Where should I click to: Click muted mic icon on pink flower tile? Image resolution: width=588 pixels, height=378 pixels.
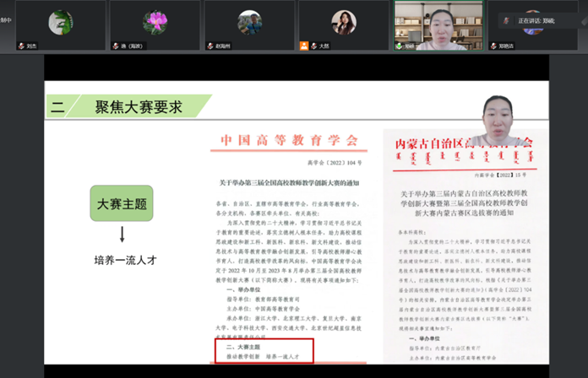click(116, 46)
